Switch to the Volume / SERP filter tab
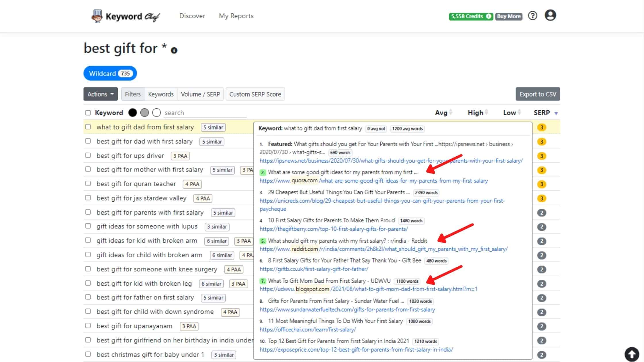 click(x=200, y=94)
